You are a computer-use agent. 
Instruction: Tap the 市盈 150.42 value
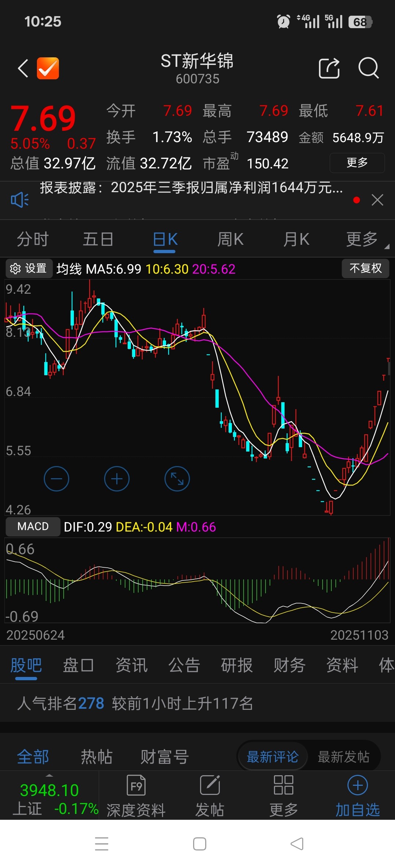[x=267, y=163]
